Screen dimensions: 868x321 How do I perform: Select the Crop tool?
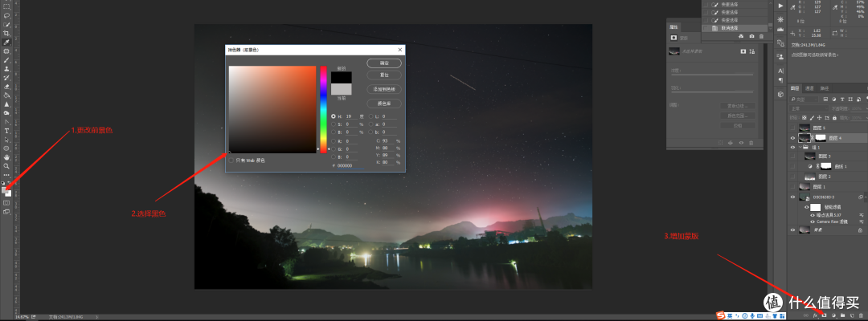6,33
